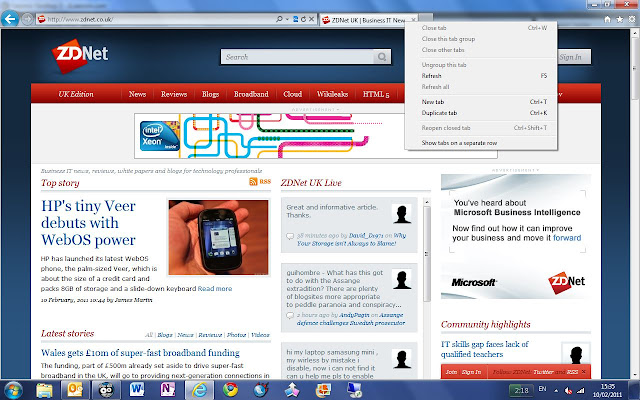
Task: Click the ZDNet logo
Action: (80, 55)
